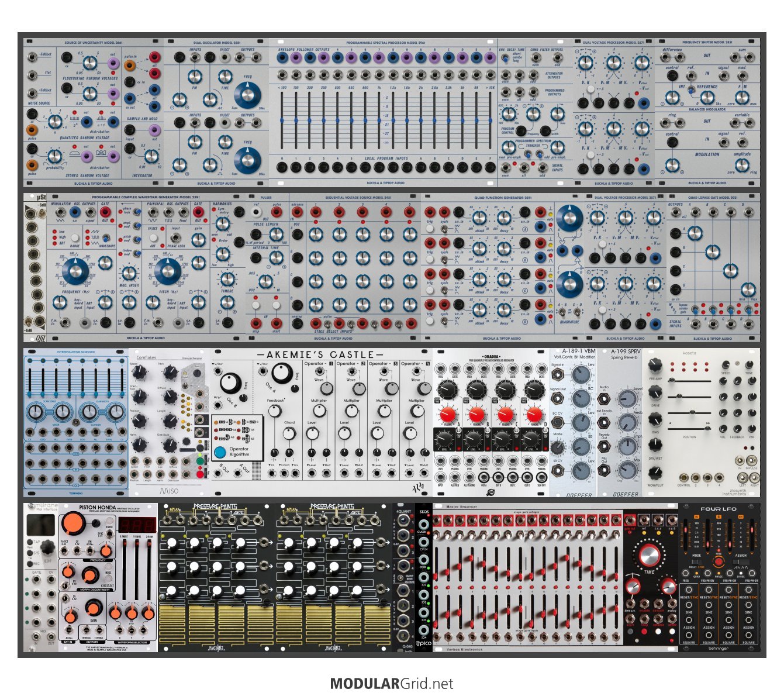This screenshot has width=784, height=696.
Task: Click the large orange FREQUENCY knob on Piston Honda
Action: coord(74,522)
